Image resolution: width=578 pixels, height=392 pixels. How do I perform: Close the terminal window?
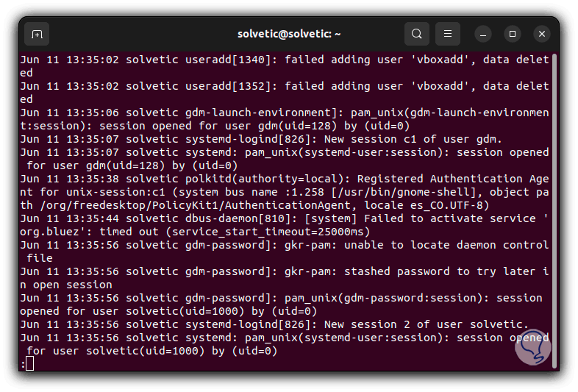click(x=542, y=34)
